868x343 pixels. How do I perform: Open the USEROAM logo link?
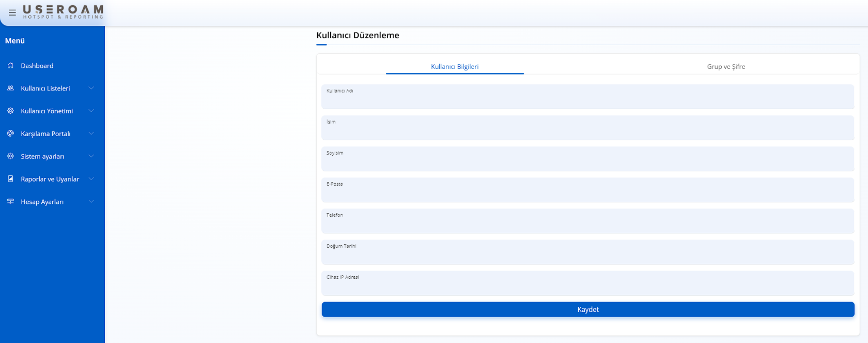[63, 12]
